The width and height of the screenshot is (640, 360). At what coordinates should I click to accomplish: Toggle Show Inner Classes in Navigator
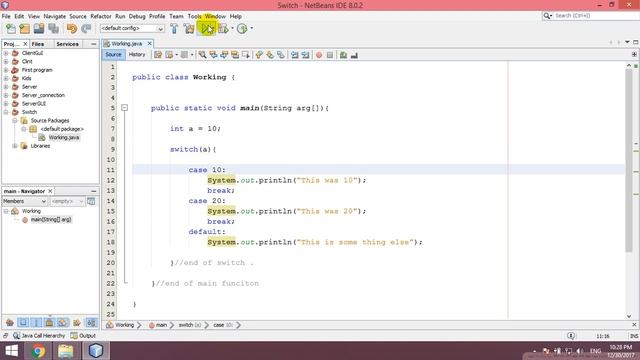(x=62, y=322)
